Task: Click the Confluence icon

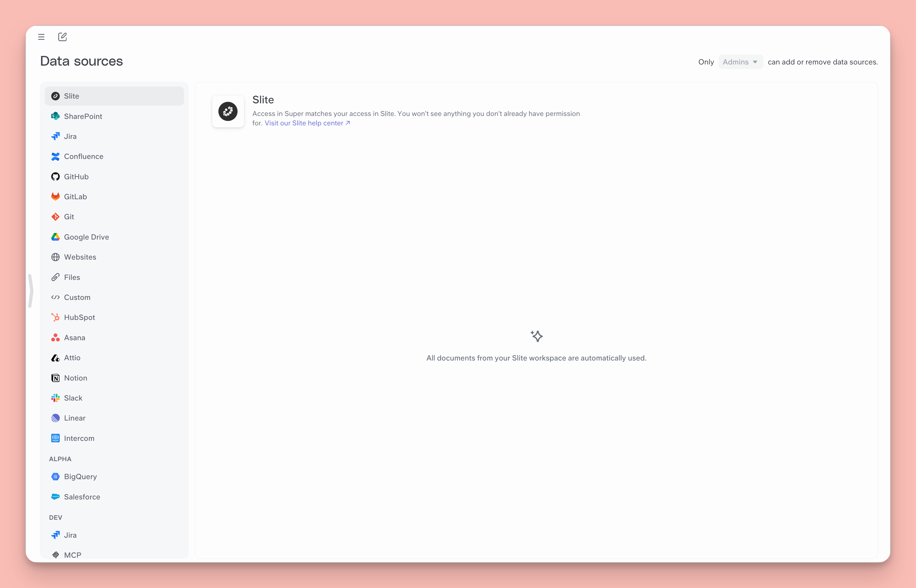Action: (55, 157)
